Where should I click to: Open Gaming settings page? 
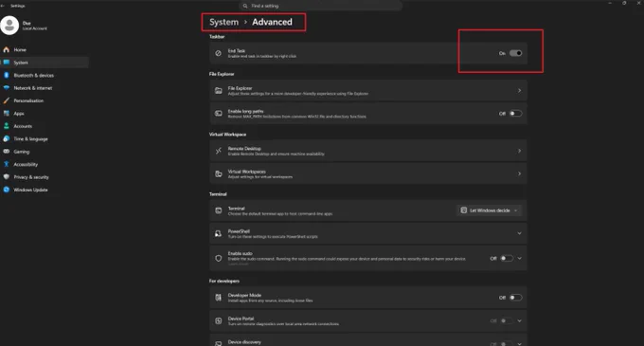(x=22, y=152)
